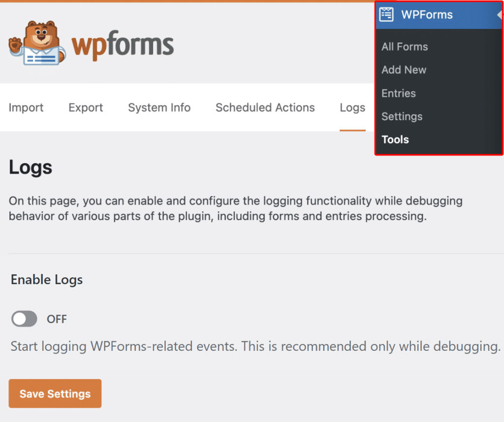
Task: Click the Logs page heading
Action: (30, 167)
